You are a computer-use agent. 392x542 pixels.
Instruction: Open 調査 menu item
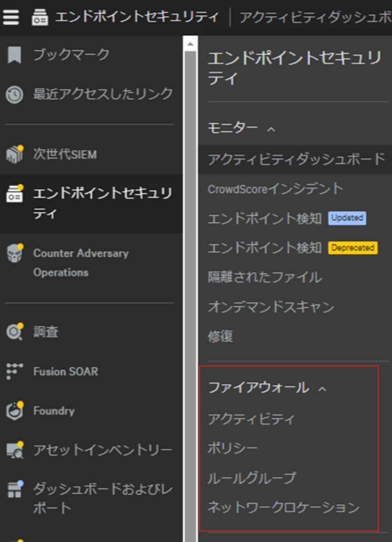[46, 332]
